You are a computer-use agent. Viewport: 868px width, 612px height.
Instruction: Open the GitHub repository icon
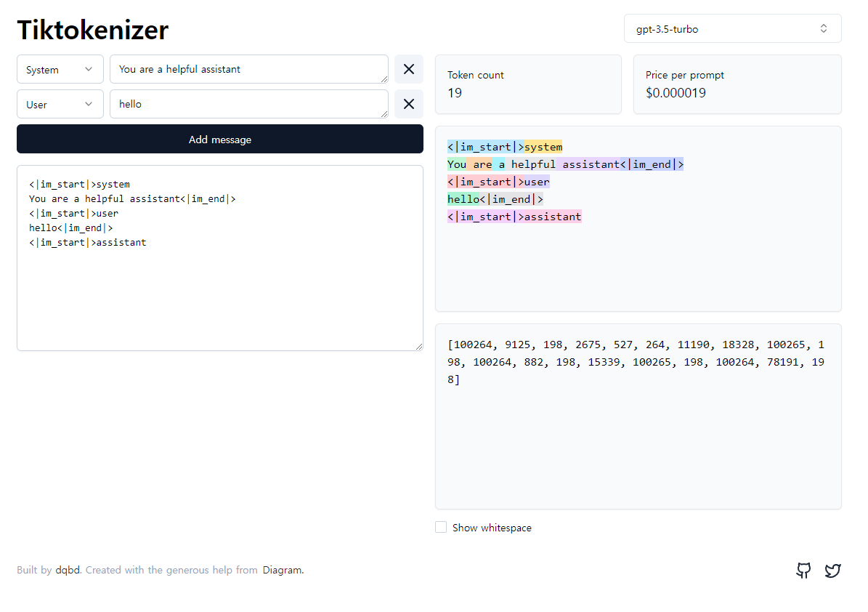[803, 571]
